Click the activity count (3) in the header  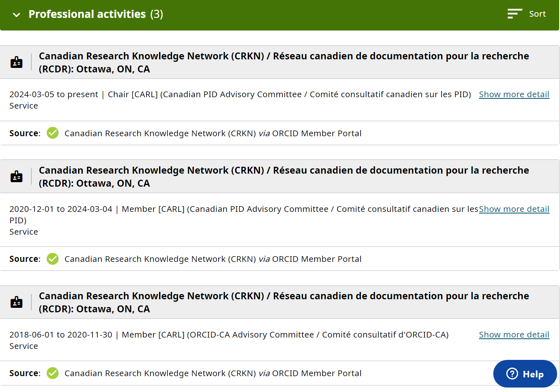tap(157, 14)
